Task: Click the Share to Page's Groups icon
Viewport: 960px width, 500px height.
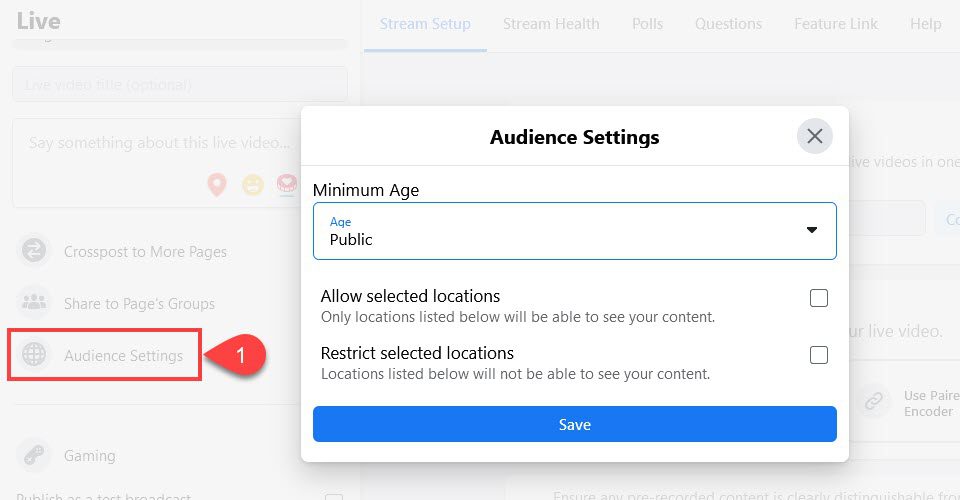Action: coord(34,302)
